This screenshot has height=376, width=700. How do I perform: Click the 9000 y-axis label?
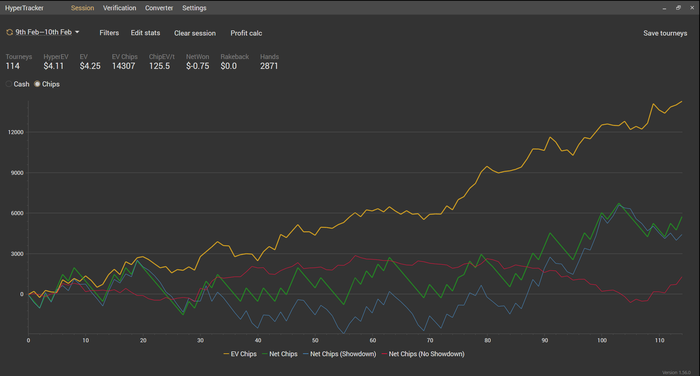coord(17,173)
